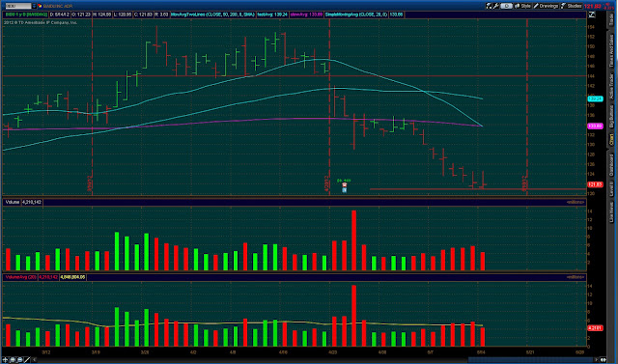Image resolution: width=618 pixels, height=364 pixels.
Task: Open the Big Buttons side tab
Action: click(611, 116)
